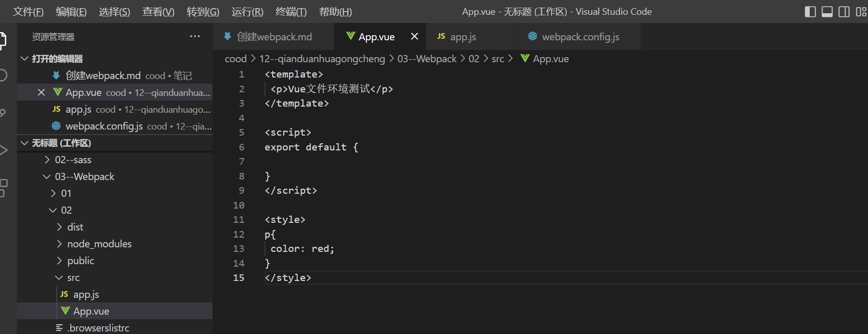The width and height of the screenshot is (868, 334).
Task: Click the 12--qianduanhuagongcheng breadcrumb segment
Action: (x=322, y=59)
